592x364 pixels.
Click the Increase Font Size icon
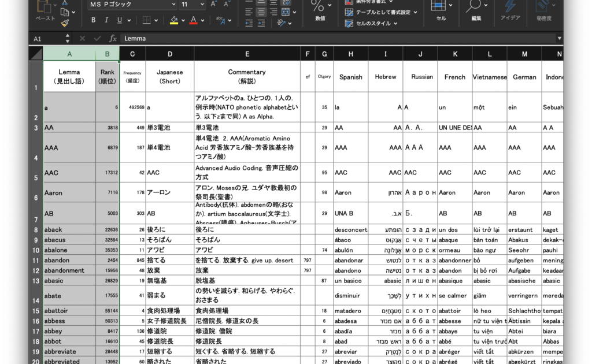click(214, 4)
